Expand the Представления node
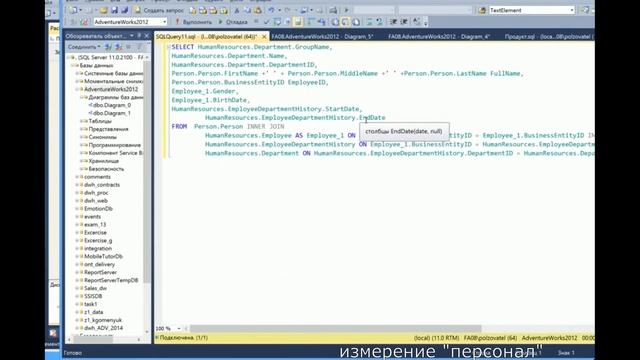This screenshot has width=640, height=360. click(x=82, y=129)
